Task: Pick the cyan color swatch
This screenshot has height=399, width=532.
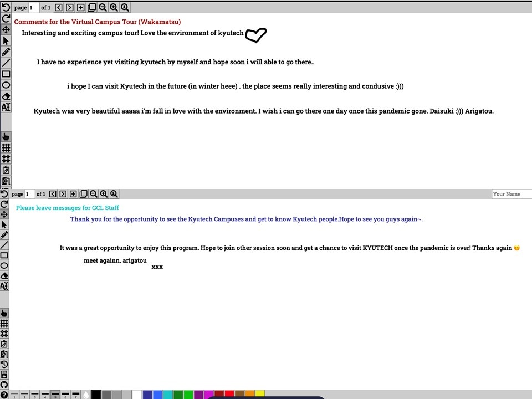Action: tap(167, 395)
